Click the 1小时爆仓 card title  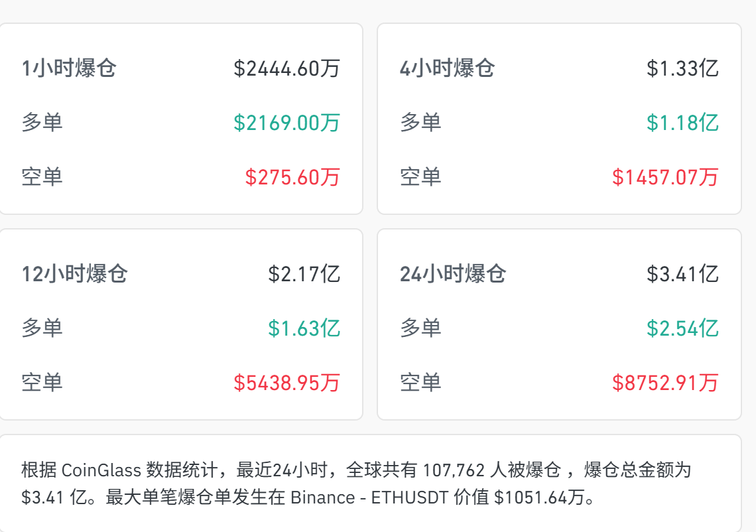[x=69, y=68]
